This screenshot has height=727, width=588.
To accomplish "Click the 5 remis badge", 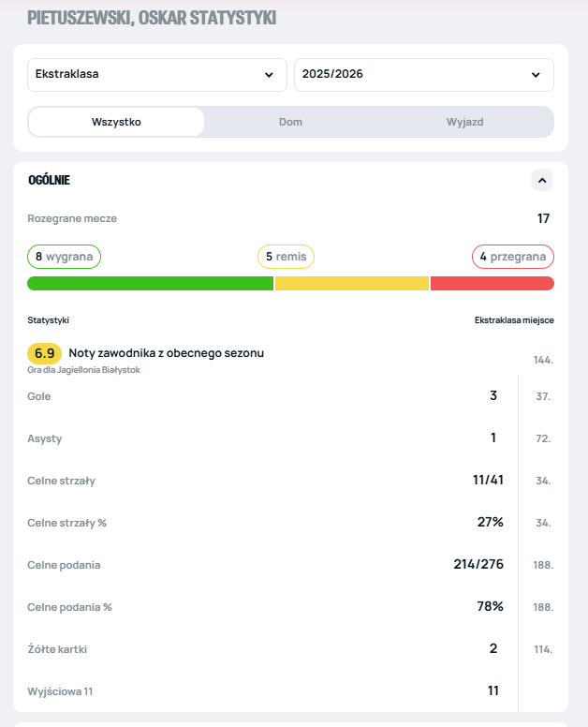I will pyautogui.click(x=286, y=256).
